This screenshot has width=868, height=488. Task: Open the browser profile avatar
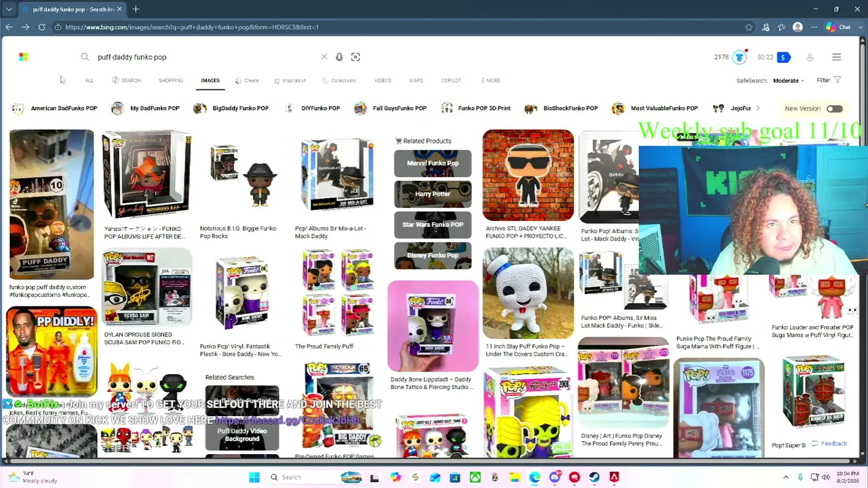click(797, 27)
